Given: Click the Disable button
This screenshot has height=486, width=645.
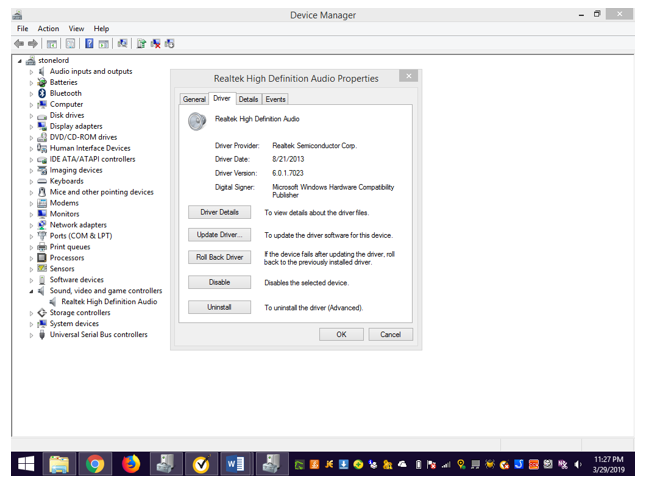Looking at the screenshot, I should click(x=219, y=282).
